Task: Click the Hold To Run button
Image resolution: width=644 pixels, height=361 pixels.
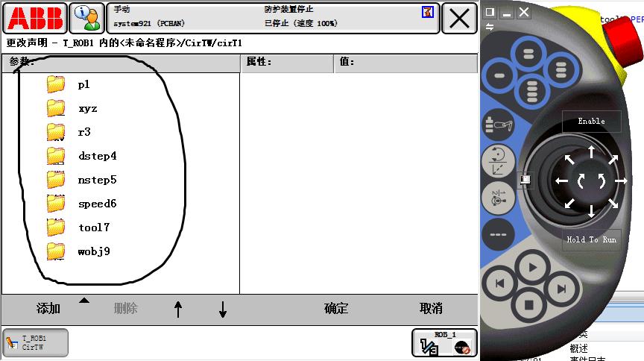Action: point(591,239)
